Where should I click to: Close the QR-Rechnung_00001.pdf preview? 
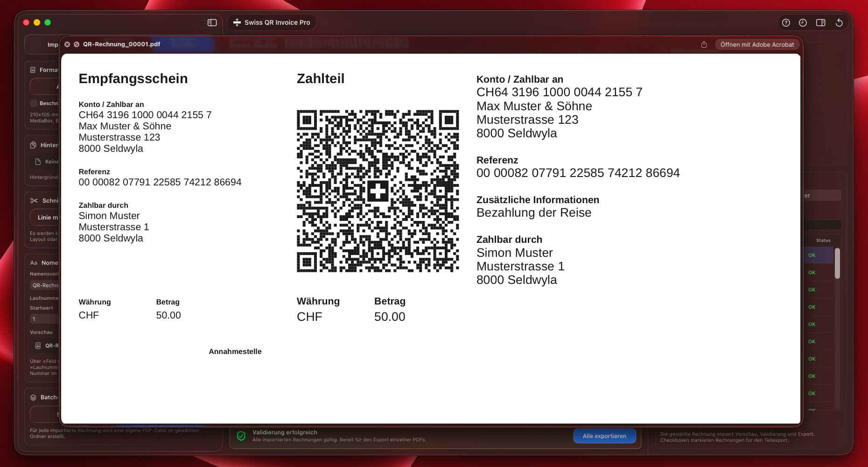[67, 44]
